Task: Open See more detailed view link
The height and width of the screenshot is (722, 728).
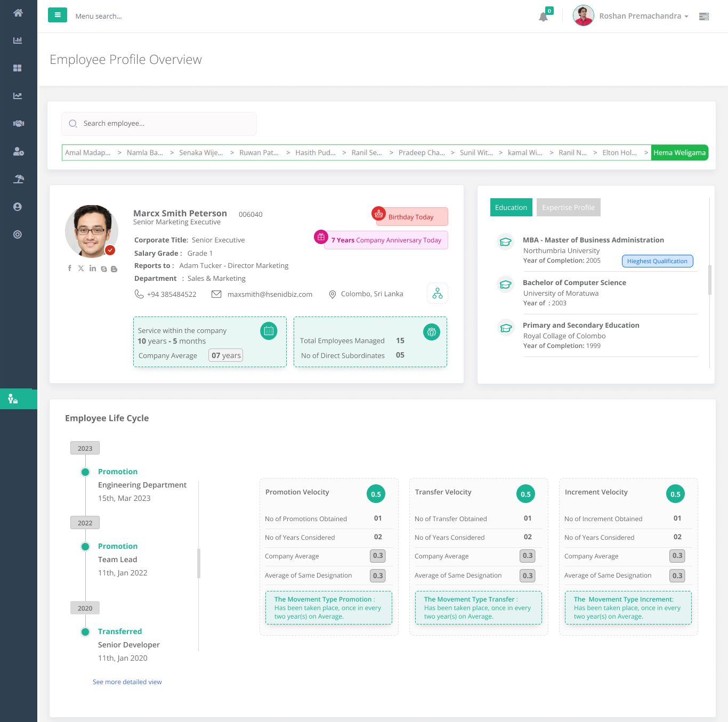Action: (x=127, y=682)
